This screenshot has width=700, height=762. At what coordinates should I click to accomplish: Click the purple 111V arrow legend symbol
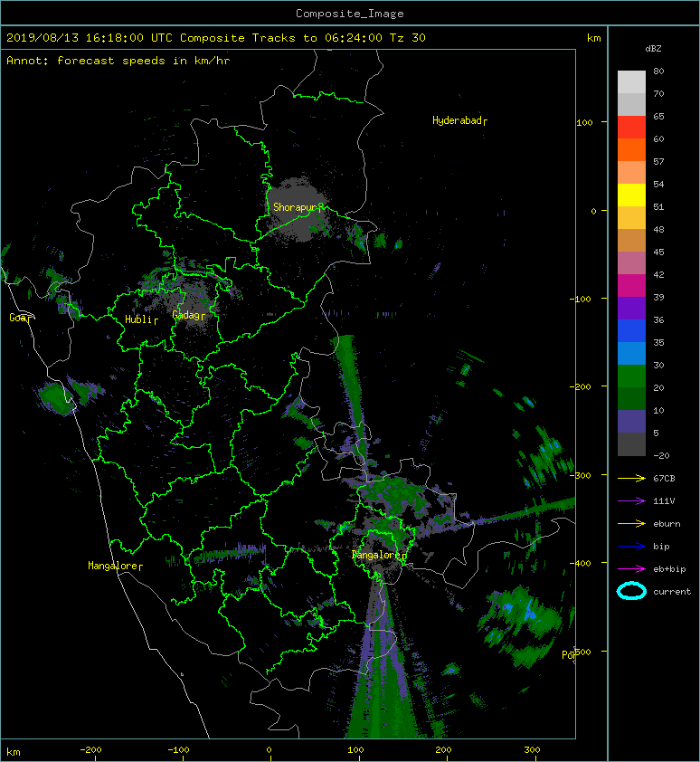coord(631,500)
